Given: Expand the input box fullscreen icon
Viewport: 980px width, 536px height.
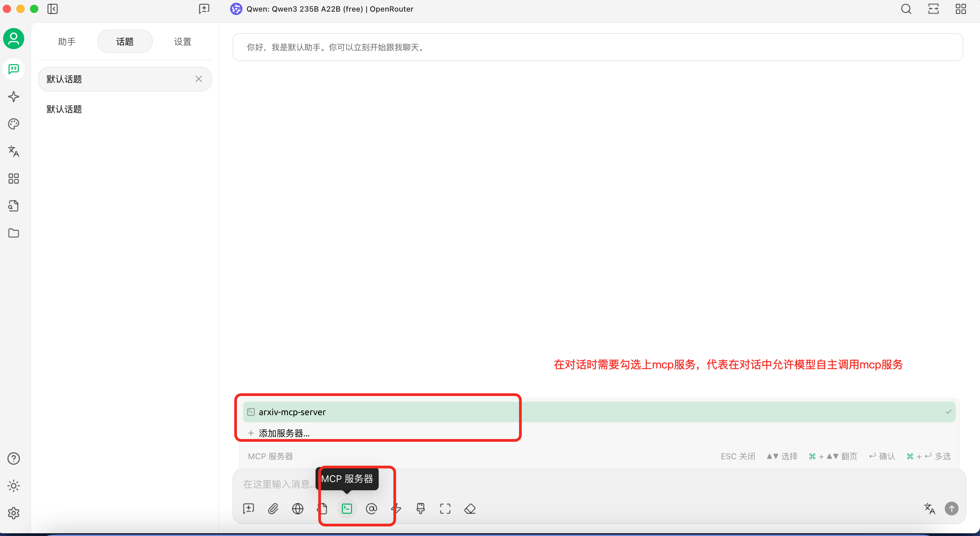Looking at the screenshot, I should 445,508.
